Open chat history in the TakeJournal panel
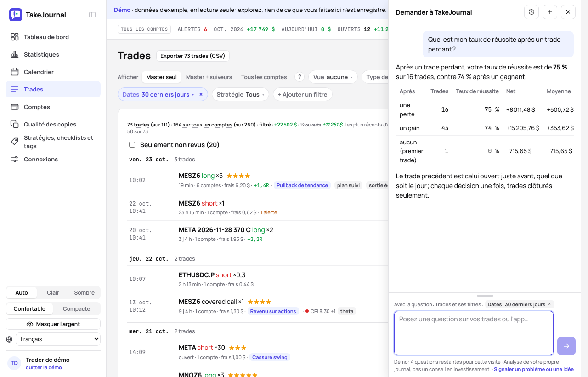 click(x=531, y=12)
